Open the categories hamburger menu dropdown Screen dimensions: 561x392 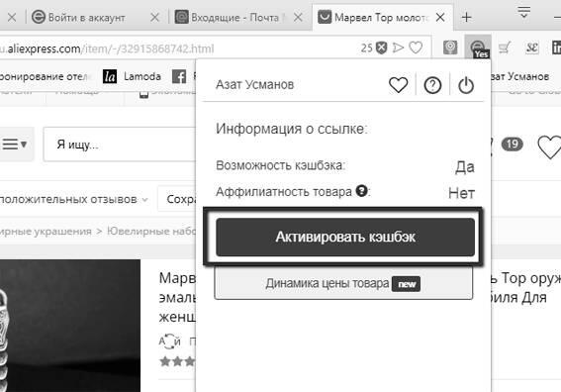[x=15, y=145]
